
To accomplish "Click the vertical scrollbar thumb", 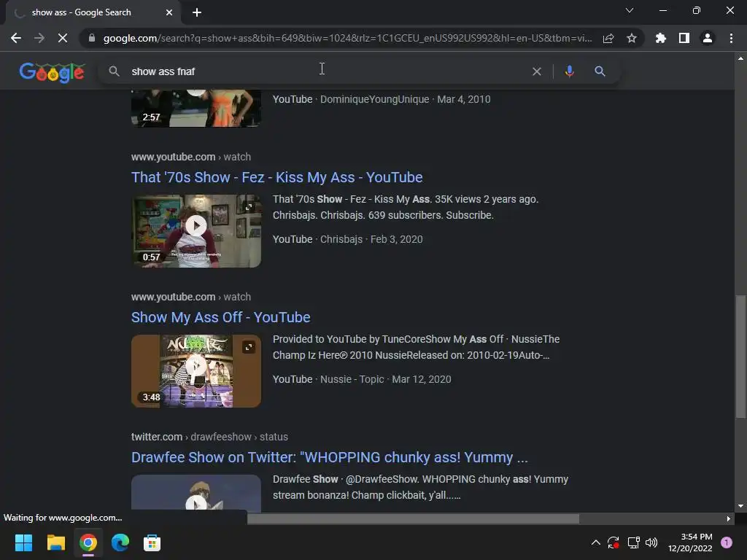I will 740,357.
